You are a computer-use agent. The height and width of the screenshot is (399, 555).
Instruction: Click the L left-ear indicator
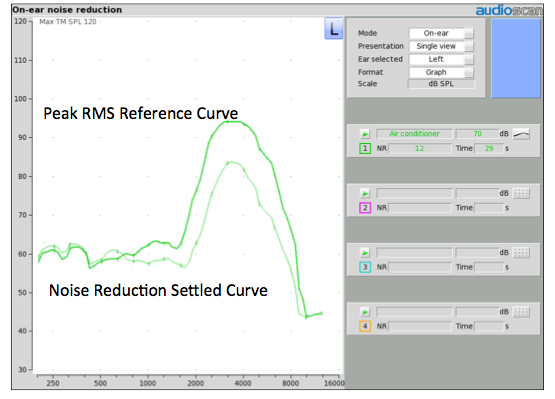click(x=333, y=28)
